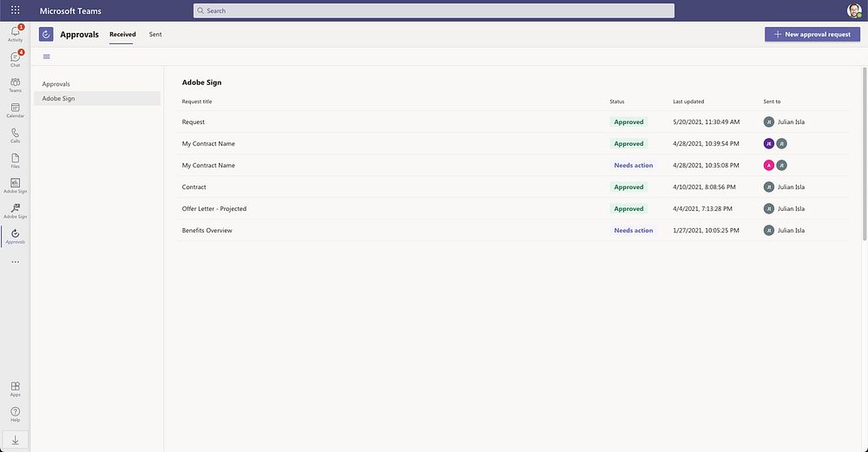Click the JE avatar in Approved contract row
The width and height of the screenshot is (868, 452).
pos(768,143)
